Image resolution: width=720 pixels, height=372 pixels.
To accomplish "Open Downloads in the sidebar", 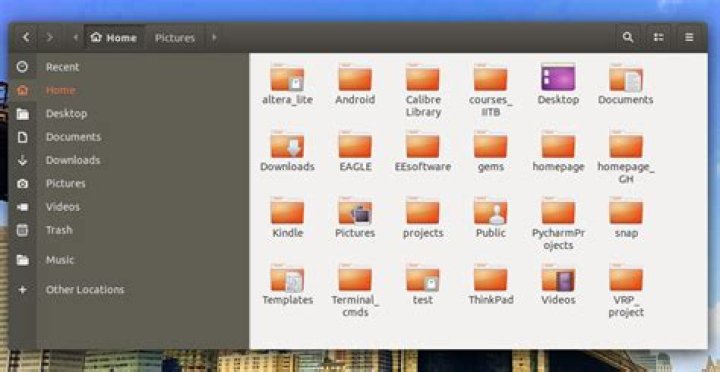I will pos(129,160).
